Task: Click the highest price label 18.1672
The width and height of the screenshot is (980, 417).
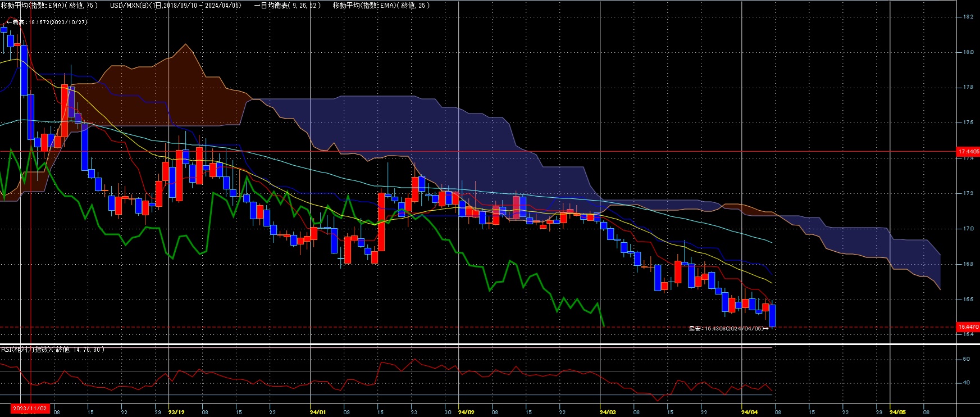Action: click(48, 22)
